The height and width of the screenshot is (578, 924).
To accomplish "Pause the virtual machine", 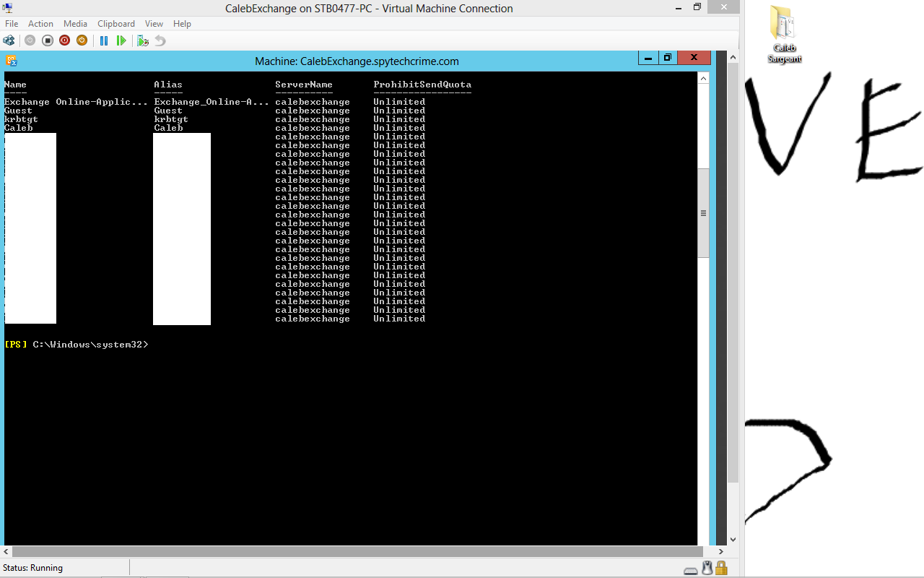I will click(x=104, y=40).
